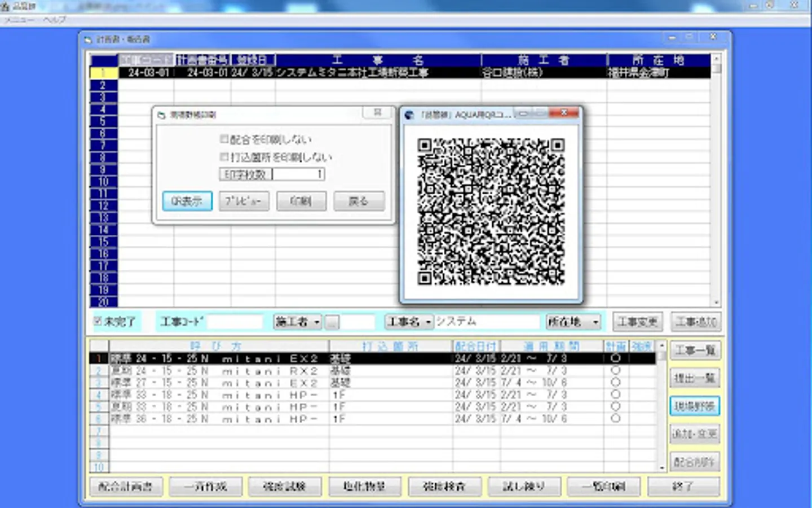The image size is (812, 508).
Task: Select construction row 24-03-01 in the upper table
Action: pyautogui.click(x=400, y=73)
